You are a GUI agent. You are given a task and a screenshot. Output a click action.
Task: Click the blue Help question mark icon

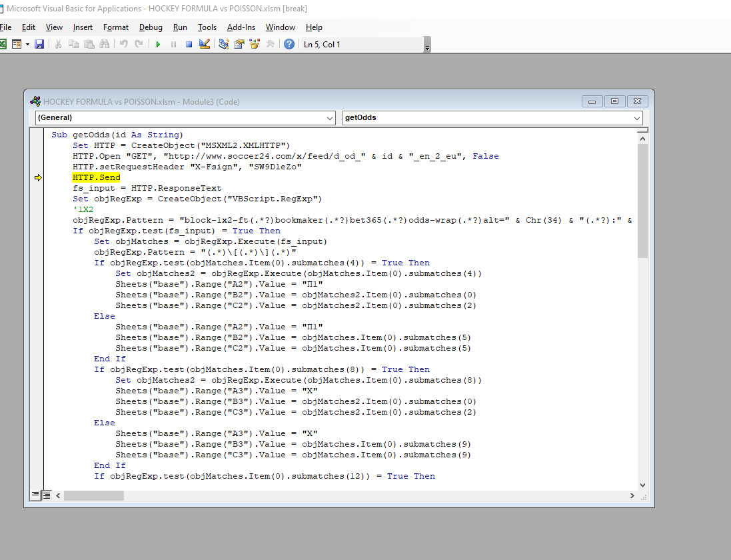289,45
